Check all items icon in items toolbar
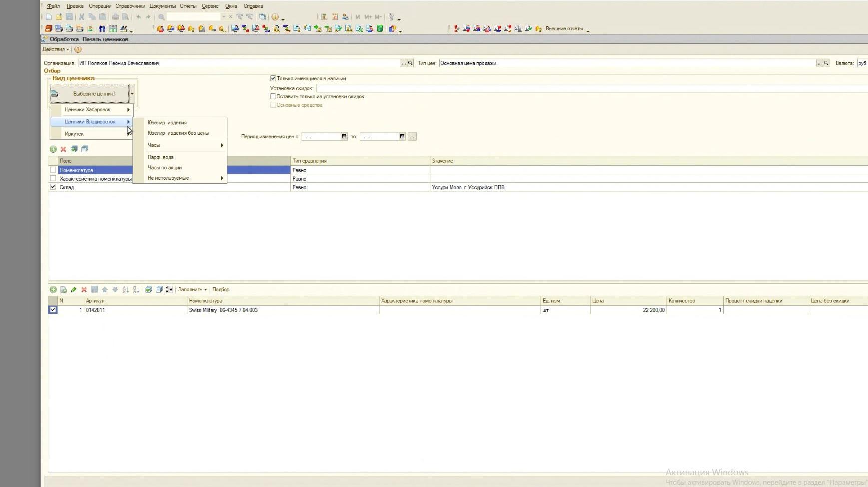This screenshot has height=487, width=868. [x=149, y=290]
